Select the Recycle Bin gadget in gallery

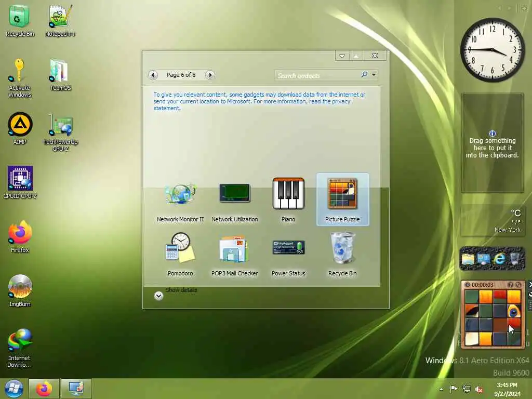(342, 255)
